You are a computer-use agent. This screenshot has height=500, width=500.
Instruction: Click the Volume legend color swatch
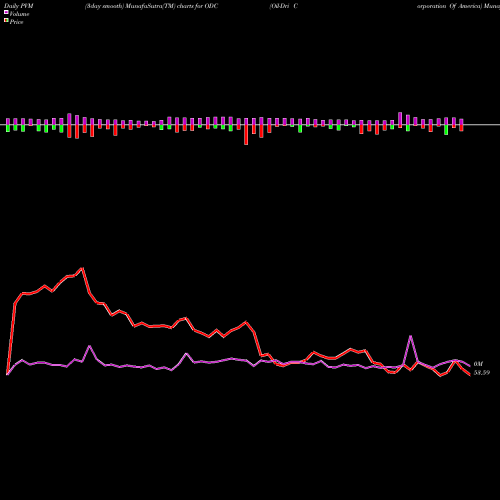click(x=6, y=13)
